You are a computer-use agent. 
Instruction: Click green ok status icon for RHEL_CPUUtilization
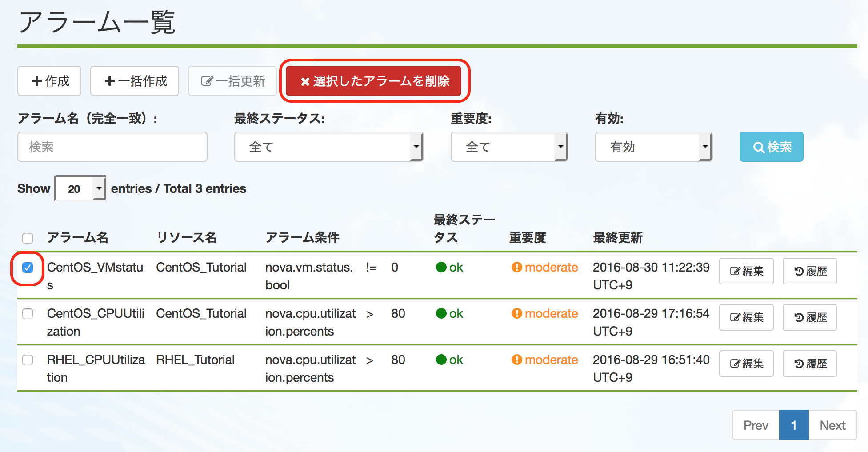(441, 360)
